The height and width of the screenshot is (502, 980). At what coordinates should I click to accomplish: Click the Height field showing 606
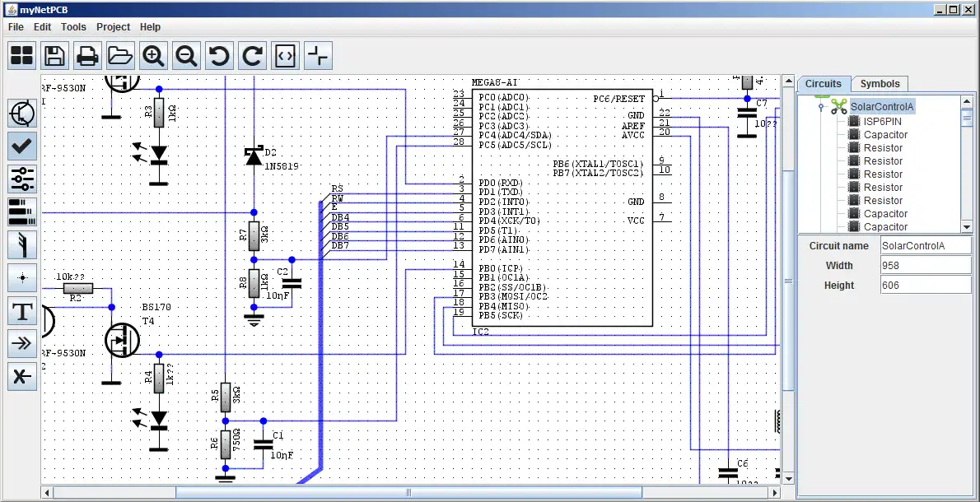pos(926,286)
